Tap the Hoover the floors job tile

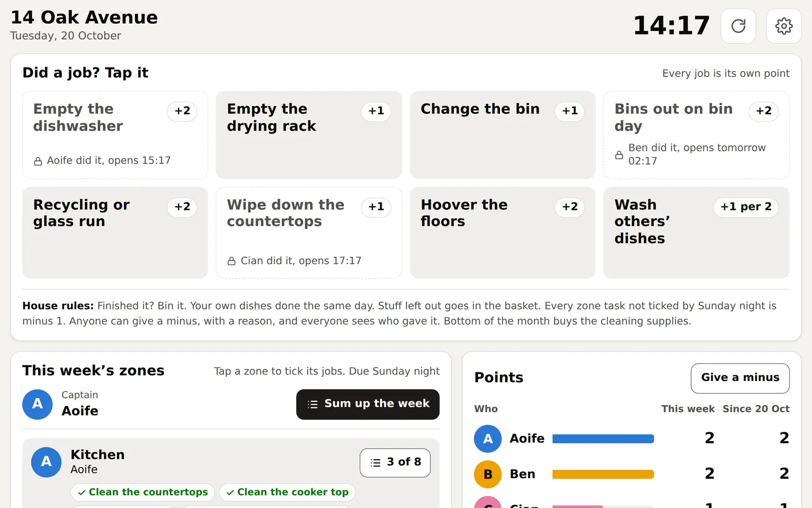(x=502, y=233)
